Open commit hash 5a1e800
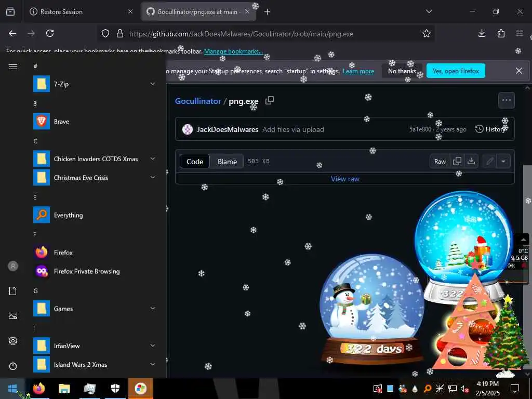 pos(420,129)
